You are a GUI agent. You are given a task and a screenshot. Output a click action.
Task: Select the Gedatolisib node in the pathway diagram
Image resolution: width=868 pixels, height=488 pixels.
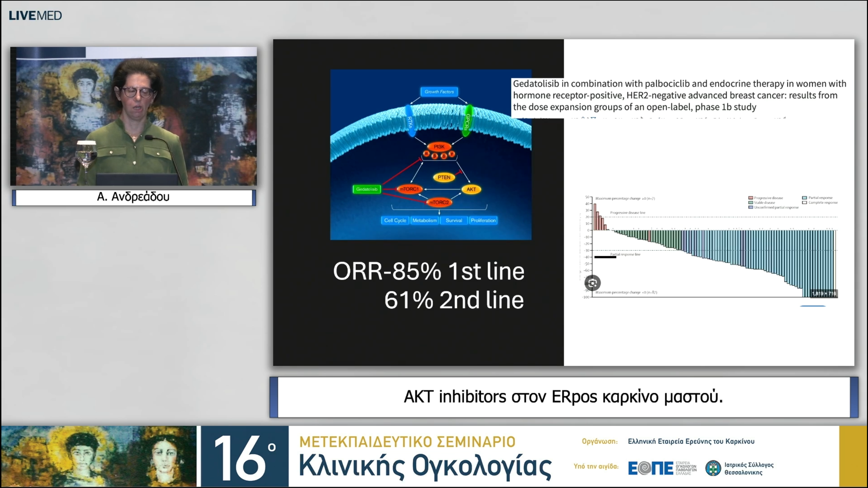367,189
